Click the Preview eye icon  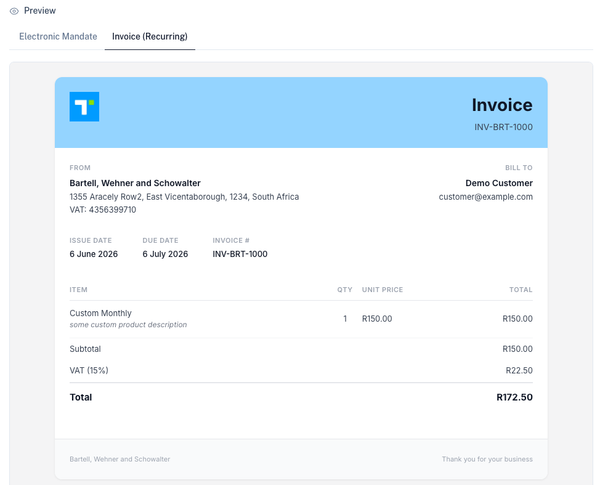coord(14,11)
